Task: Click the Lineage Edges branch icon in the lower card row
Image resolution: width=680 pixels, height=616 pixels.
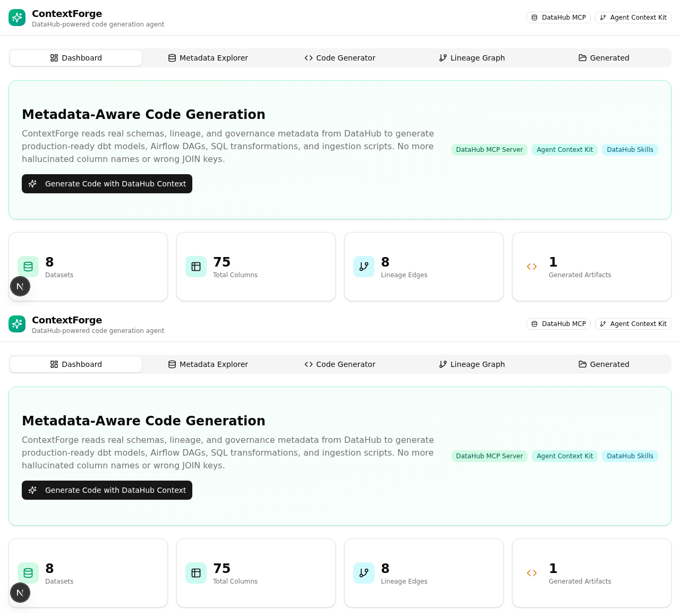Action: pyautogui.click(x=364, y=573)
